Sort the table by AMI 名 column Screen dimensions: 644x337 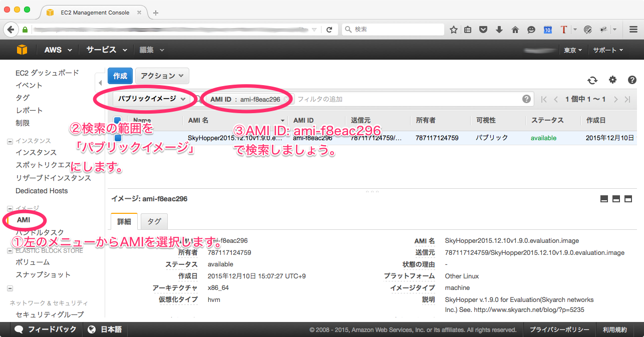[x=236, y=120]
